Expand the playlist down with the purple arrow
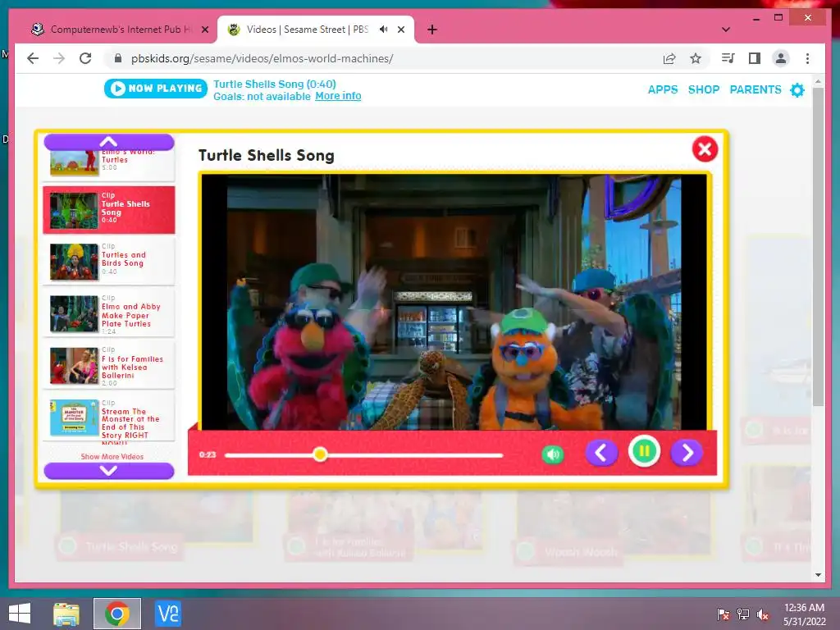 (x=109, y=471)
